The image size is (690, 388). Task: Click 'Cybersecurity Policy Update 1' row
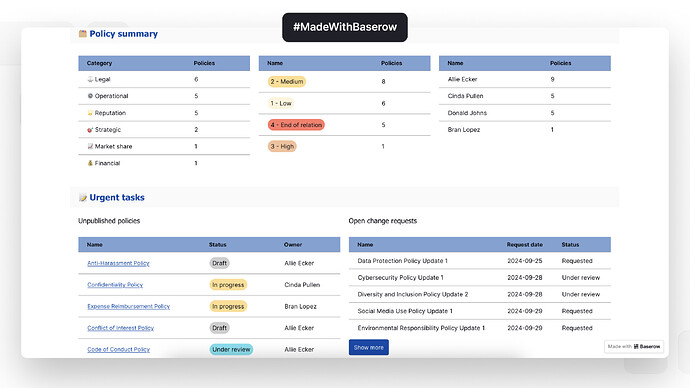pyautogui.click(x=480, y=278)
